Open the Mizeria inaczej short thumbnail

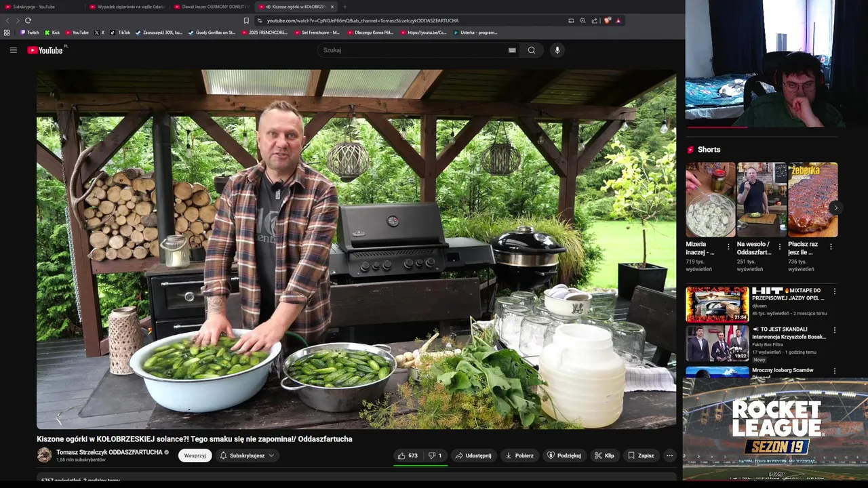pos(710,199)
